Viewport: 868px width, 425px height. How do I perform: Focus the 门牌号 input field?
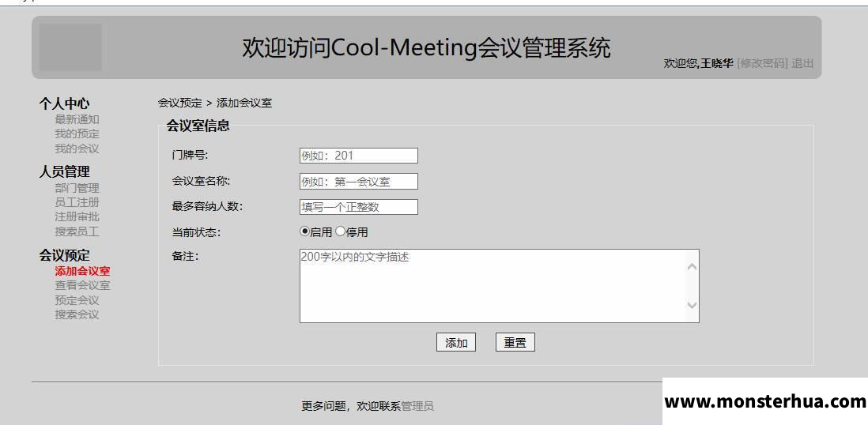pyautogui.click(x=359, y=156)
